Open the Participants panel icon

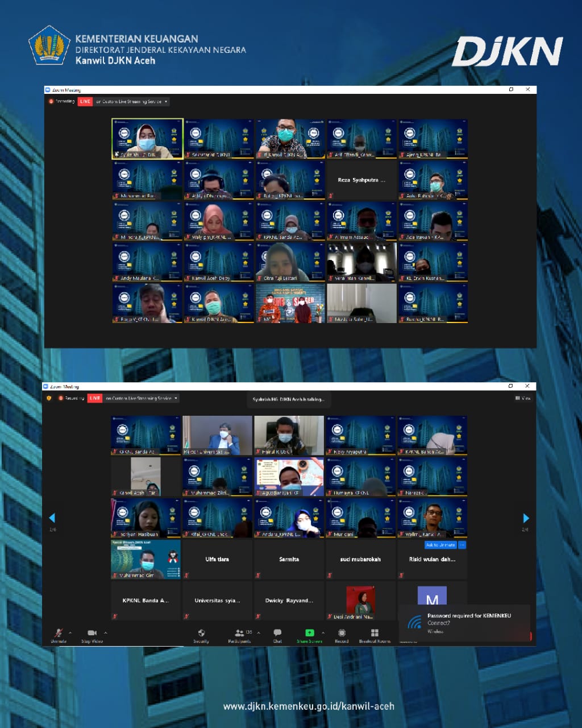point(239,632)
